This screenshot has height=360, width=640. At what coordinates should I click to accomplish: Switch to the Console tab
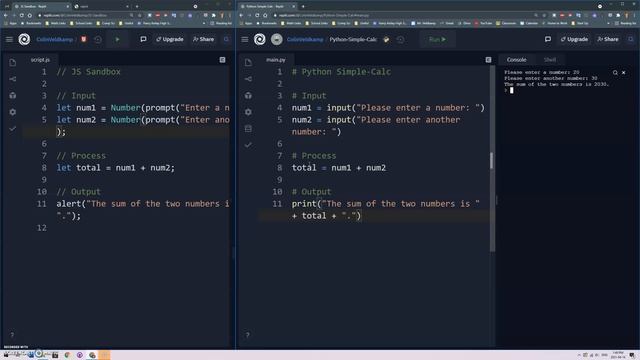516,60
